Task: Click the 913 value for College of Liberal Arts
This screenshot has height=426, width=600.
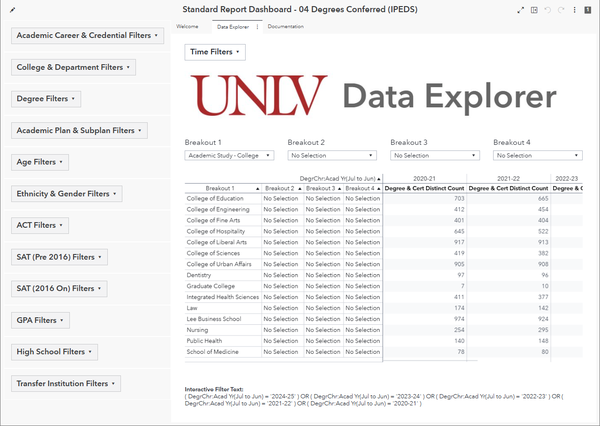Action: tap(543, 242)
